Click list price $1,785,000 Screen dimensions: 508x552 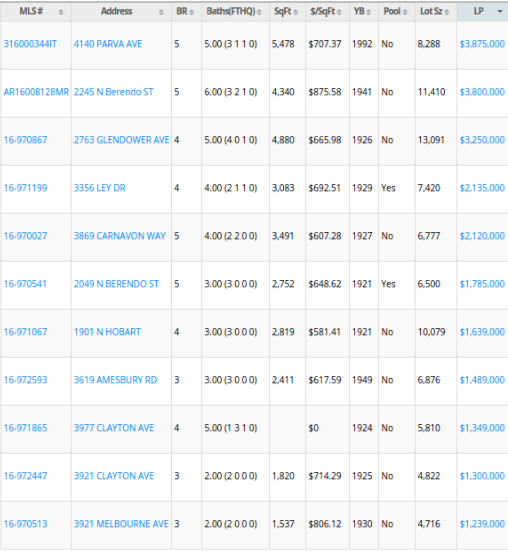point(482,284)
